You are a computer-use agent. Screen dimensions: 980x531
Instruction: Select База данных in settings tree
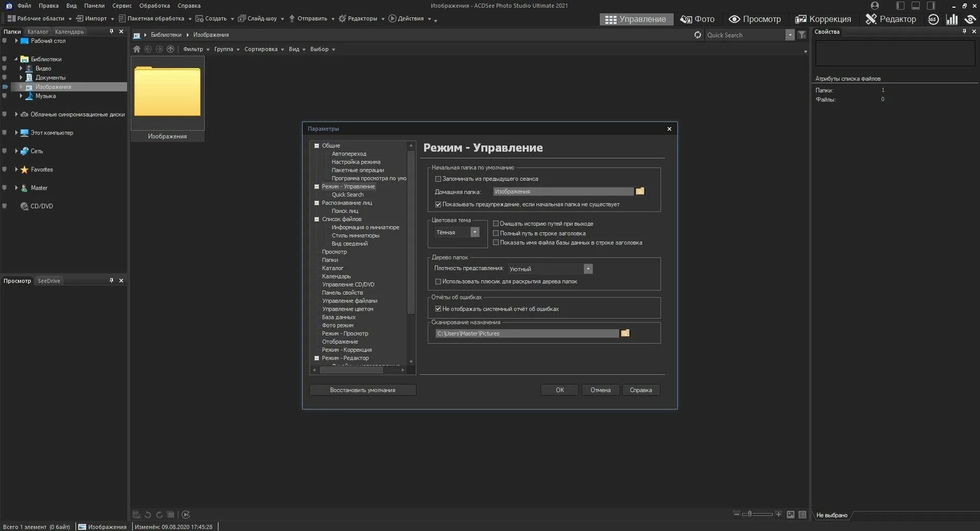click(x=338, y=317)
